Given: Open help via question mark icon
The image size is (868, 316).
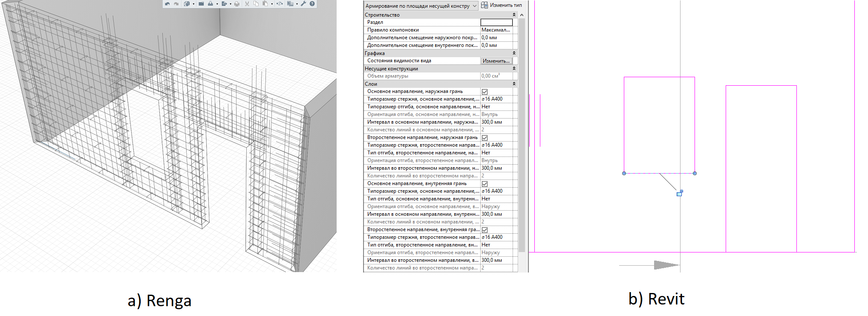Looking at the screenshot, I should pyautogui.click(x=312, y=4).
